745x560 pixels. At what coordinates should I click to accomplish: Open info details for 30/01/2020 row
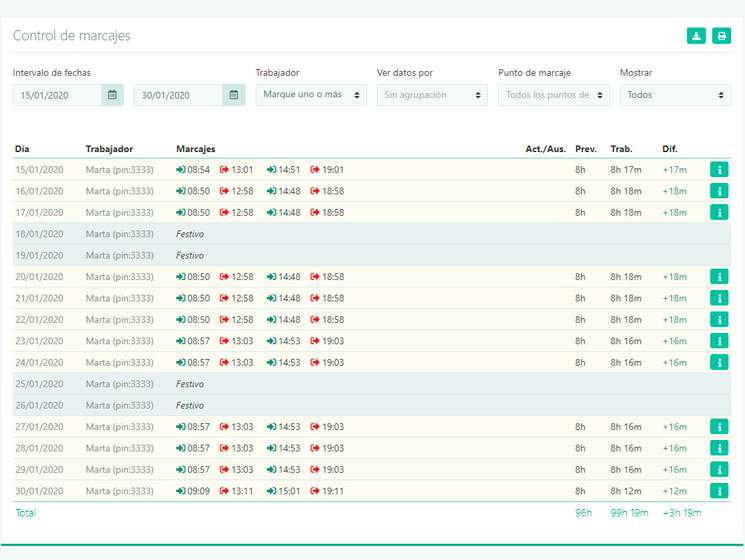click(719, 491)
